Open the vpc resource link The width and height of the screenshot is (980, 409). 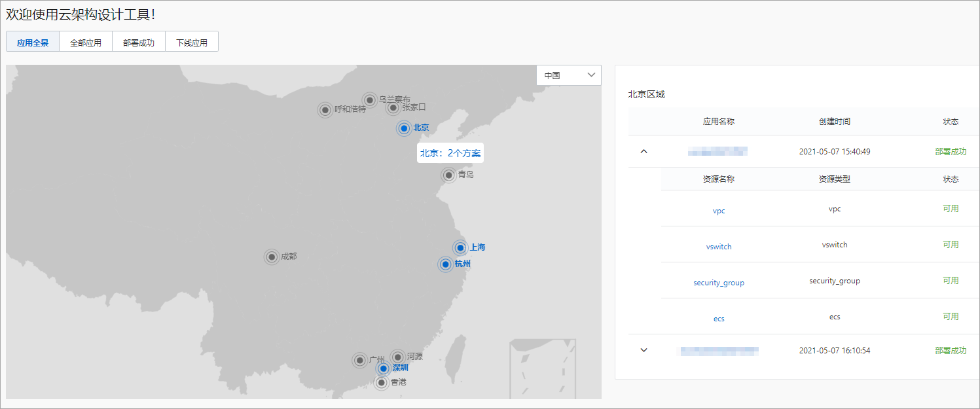coord(719,211)
